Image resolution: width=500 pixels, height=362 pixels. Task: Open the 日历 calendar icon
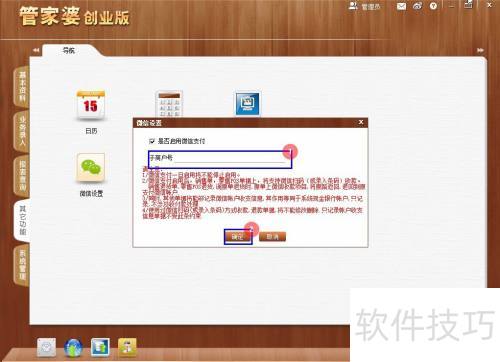pyautogui.click(x=91, y=105)
